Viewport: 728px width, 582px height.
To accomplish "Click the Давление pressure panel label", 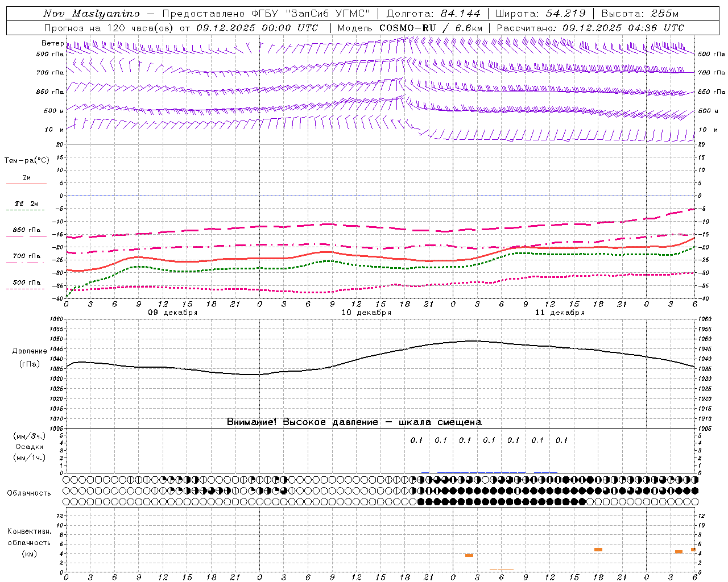I will click(x=30, y=351).
